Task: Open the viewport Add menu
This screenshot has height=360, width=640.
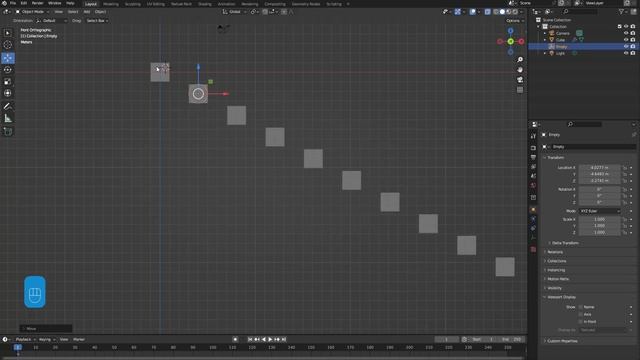Action: pos(87,12)
